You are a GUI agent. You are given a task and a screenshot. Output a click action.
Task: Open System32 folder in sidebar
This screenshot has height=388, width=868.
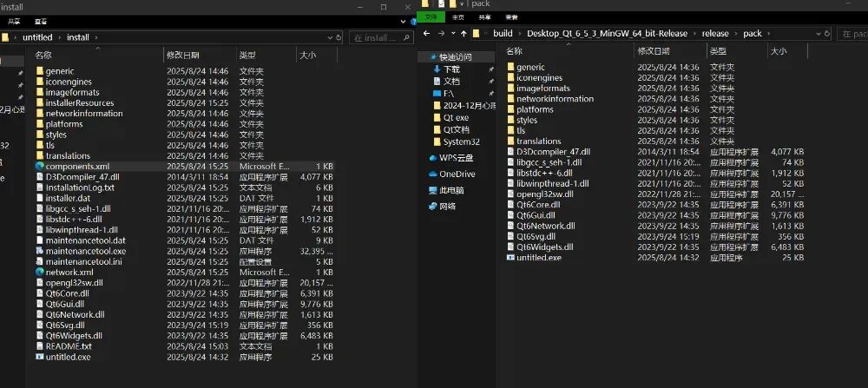click(x=461, y=141)
